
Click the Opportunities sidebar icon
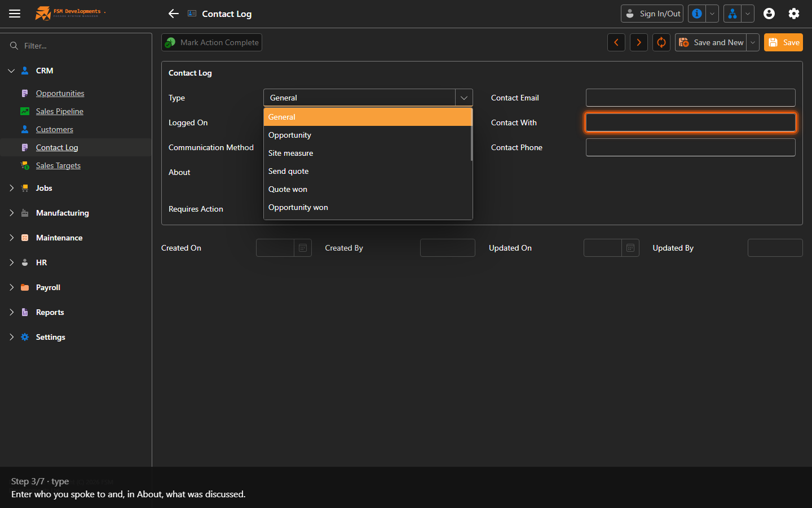click(25, 93)
